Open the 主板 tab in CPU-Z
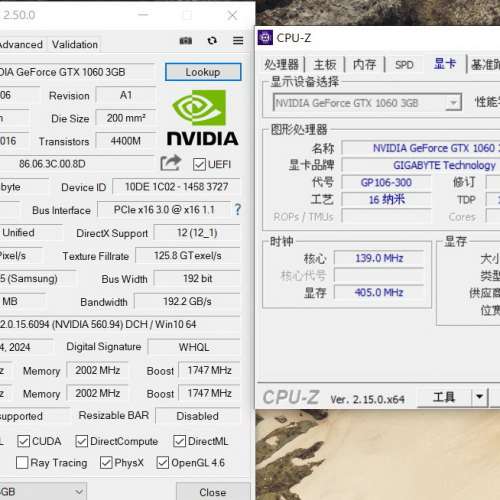Screen dimensions: 500x500 point(325,64)
